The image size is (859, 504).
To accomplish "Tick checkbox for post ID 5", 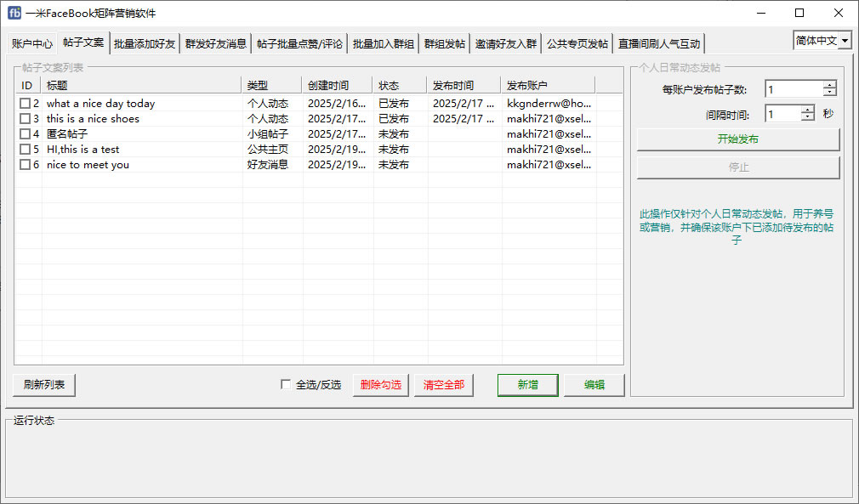I will coord(25,150).
